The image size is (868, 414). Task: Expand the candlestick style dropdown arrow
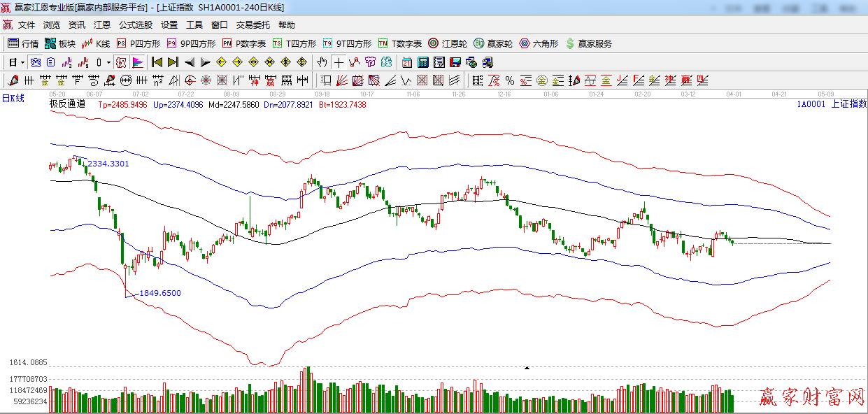[x=108, y=62]
